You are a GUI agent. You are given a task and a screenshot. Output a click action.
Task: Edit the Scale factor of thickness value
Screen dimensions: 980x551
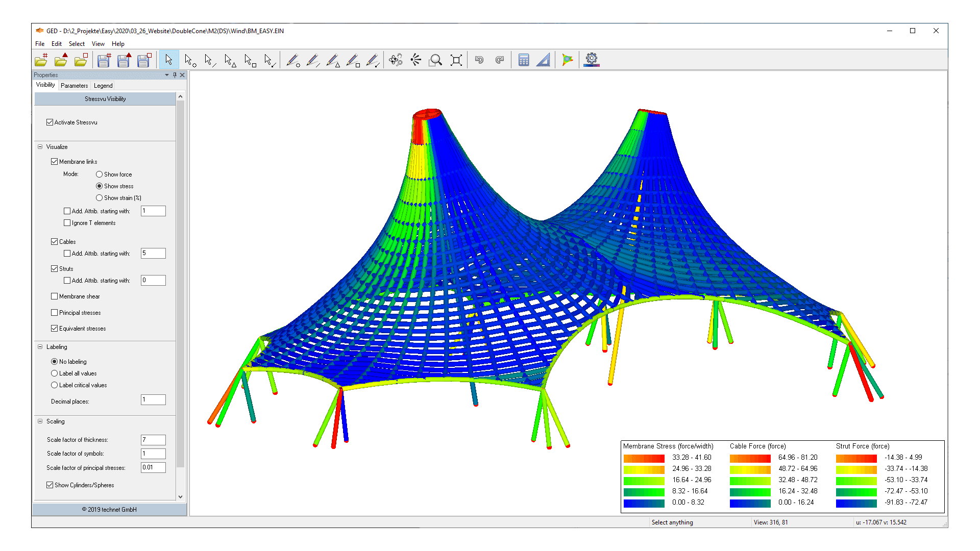[153, 439]
